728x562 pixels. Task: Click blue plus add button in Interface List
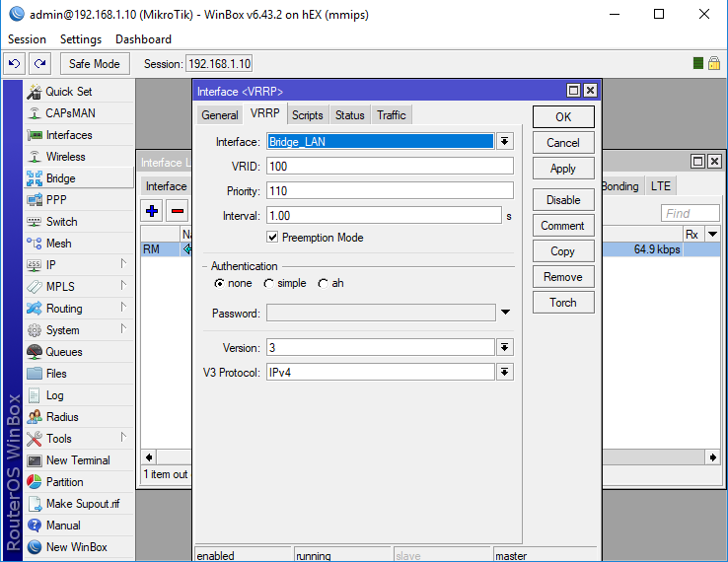pos(152,211)
